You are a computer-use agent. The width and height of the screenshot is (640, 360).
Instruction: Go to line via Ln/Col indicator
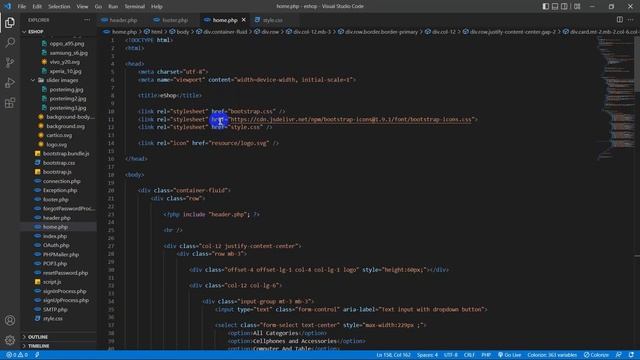(393, 355)
